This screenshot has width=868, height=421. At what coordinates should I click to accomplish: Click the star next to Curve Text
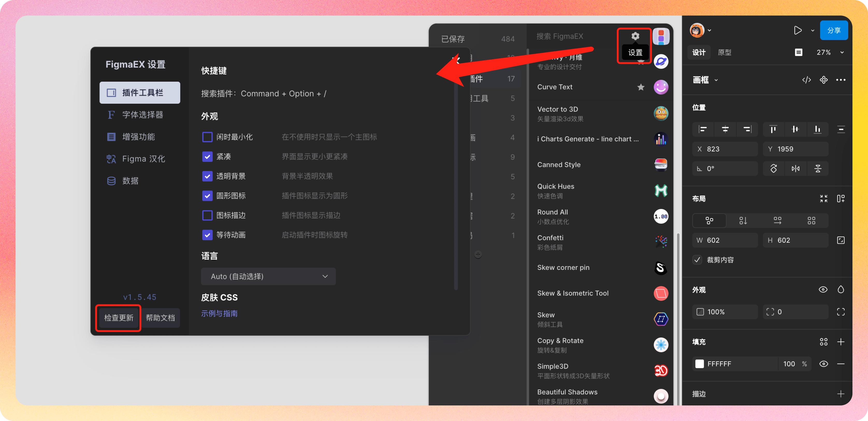pos(641,87)
